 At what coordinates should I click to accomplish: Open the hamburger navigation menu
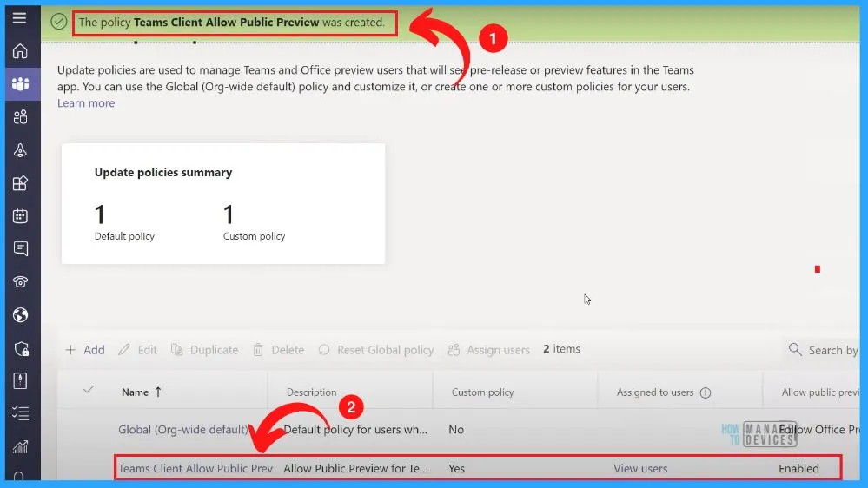click(x=19, y=18)
